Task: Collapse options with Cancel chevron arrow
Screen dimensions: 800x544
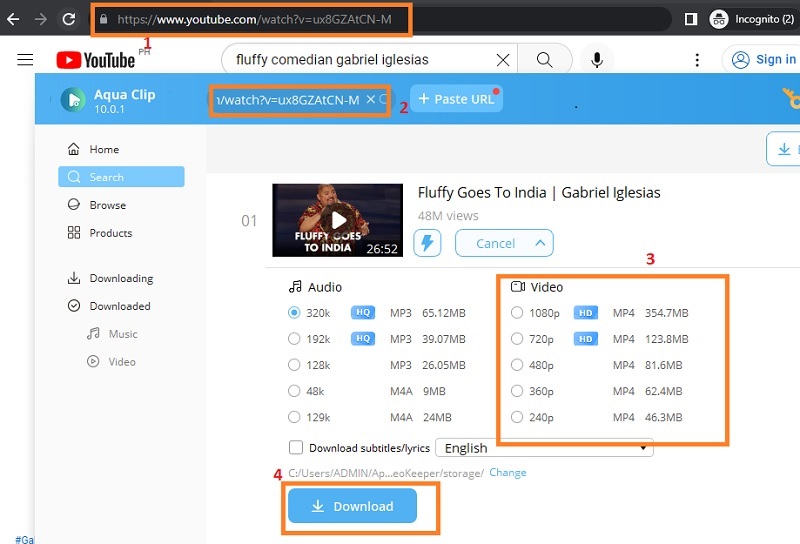Action: (540, 243)
